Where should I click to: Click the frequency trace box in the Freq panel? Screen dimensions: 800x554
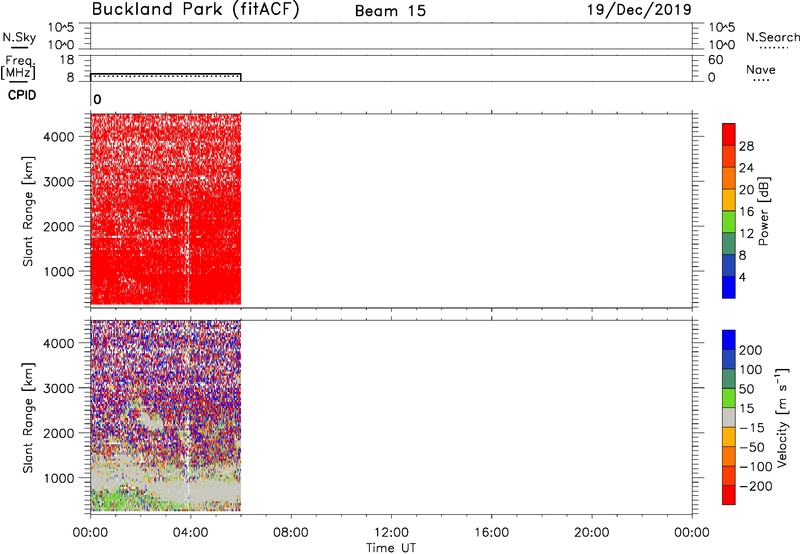[166, 77]
